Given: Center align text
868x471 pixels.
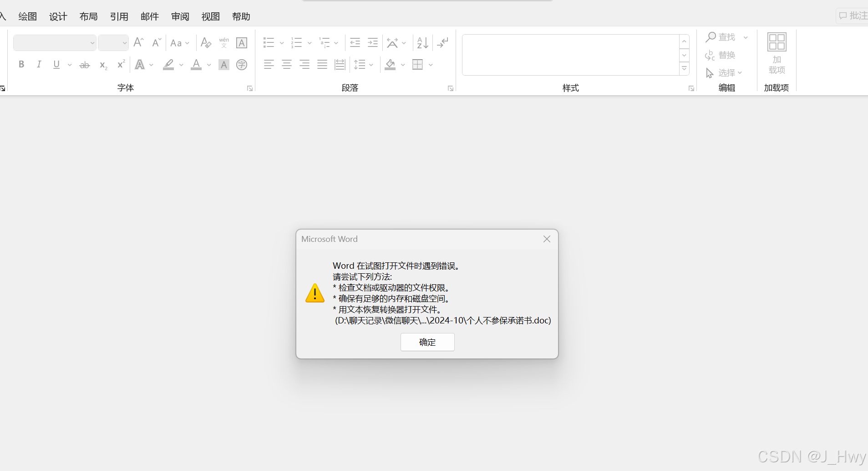Looking at the screenshot, I should pyautogui.click(x=287, y=65).
